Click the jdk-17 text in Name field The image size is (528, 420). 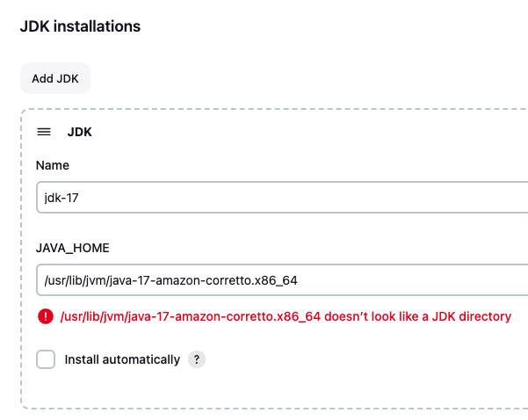tap(61, 198)
